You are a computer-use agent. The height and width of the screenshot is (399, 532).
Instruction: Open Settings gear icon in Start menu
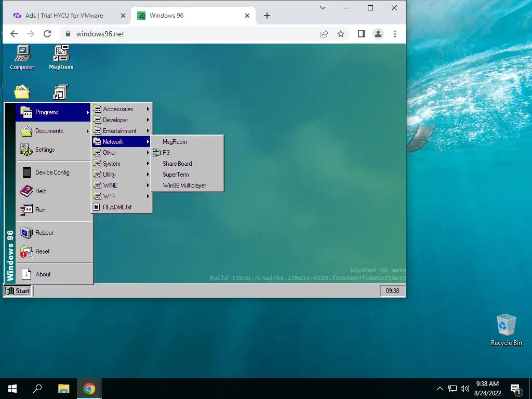[x=26, y=150]
